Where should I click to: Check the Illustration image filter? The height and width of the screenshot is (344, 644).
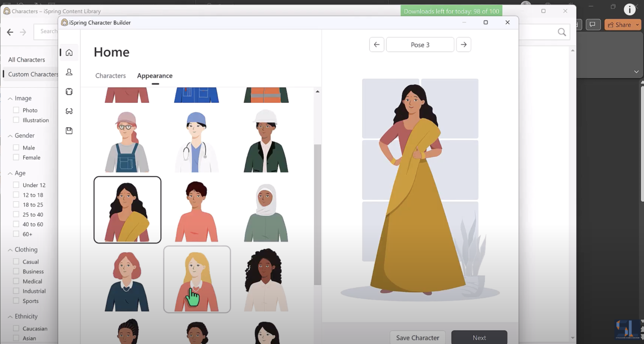point(16,120)
